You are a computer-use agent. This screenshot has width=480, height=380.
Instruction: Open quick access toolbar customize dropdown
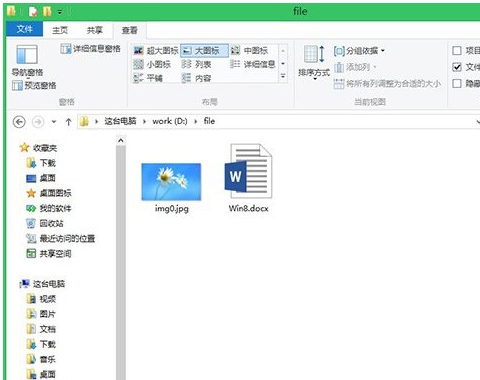[x=60, y=12]
